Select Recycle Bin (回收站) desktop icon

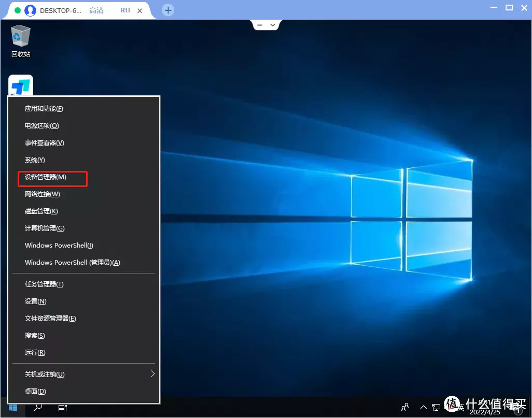tap(21, 41)
